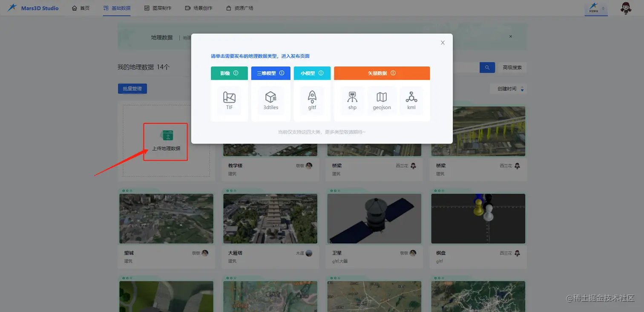Open the 望城 data thumbnail

(166, 219)
